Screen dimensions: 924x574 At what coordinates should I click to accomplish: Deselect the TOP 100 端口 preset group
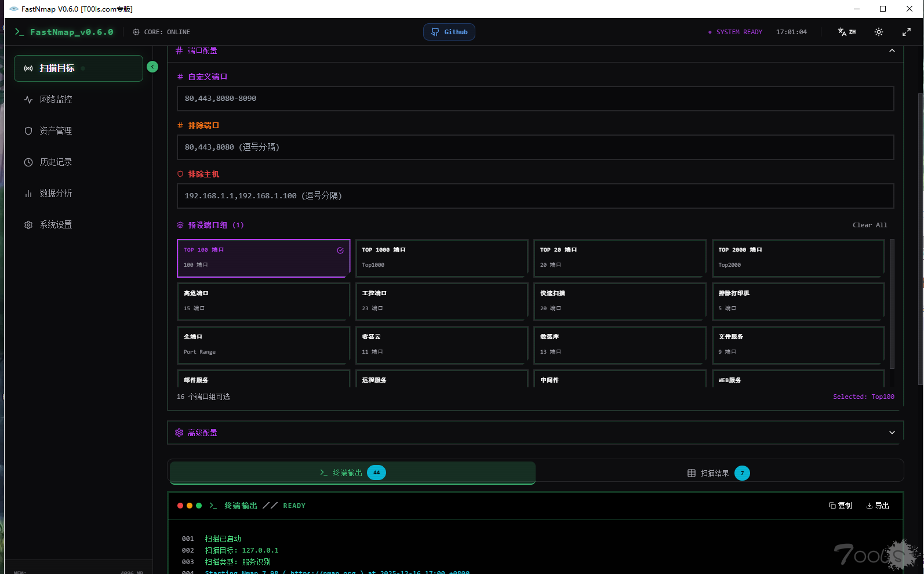click(x=263, y=257)
